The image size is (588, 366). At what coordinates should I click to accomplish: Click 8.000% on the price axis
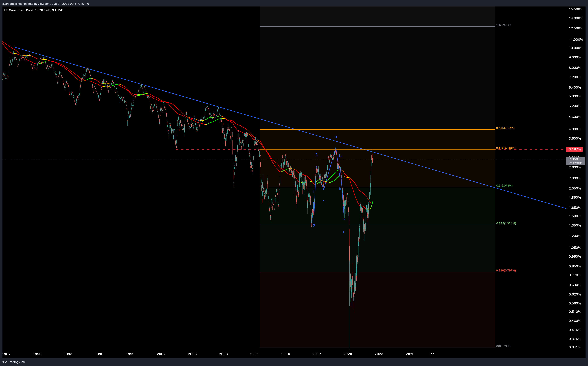tap(575, 68)
